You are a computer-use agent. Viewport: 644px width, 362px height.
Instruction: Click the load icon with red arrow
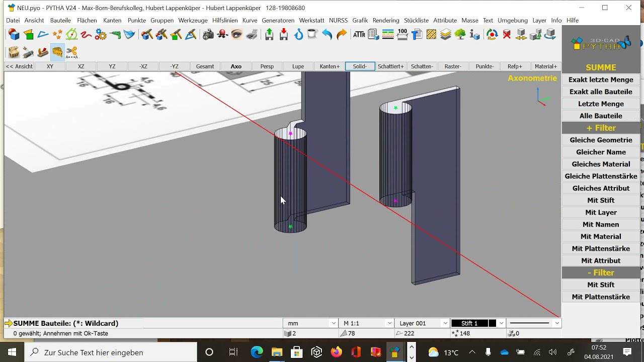coord(284,35)
